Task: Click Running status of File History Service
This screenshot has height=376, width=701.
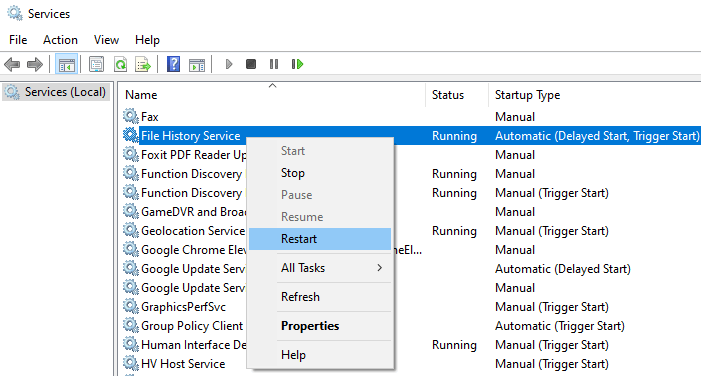Action: [x=454, y=136]
